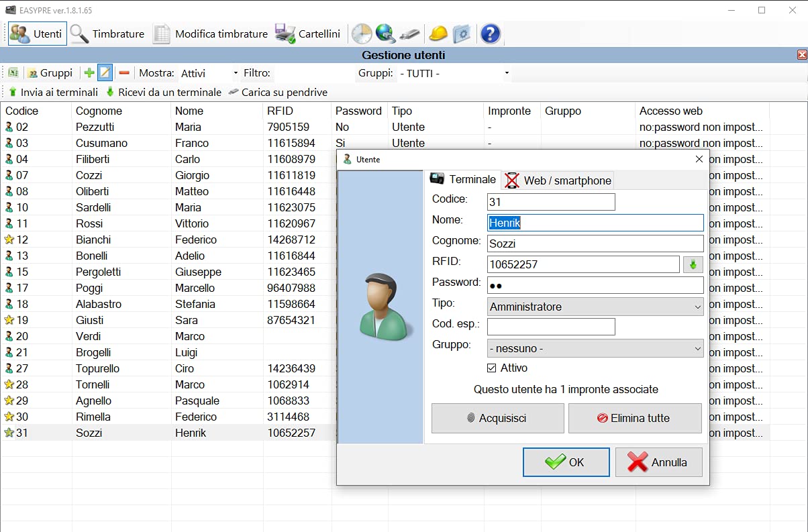Click the Password field in the dialog

[x=595, y=285]
